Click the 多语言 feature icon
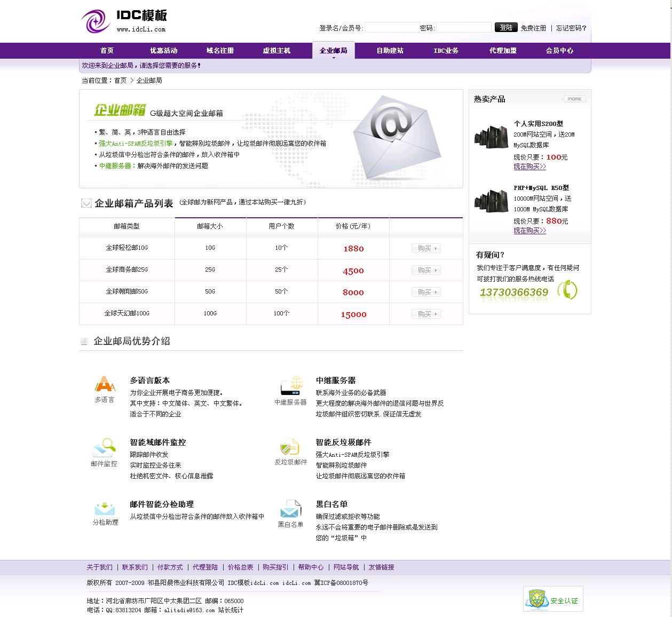672x617 pixels. [105, 384]
